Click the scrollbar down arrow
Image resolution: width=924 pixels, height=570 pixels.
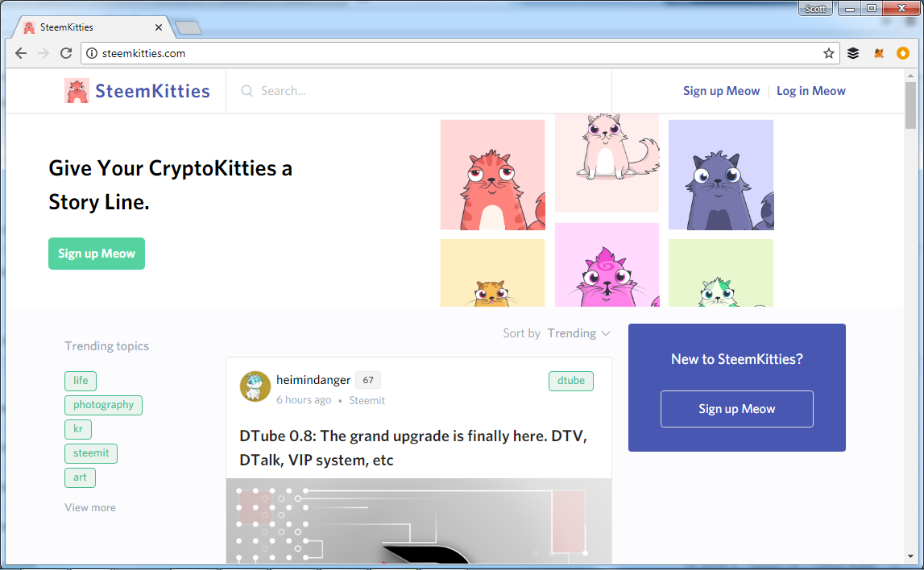(x=910, y=556)
